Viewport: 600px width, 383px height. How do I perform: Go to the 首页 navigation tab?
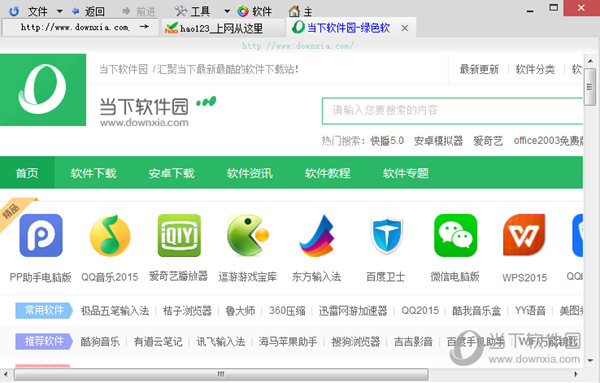(x=27, y=173)
